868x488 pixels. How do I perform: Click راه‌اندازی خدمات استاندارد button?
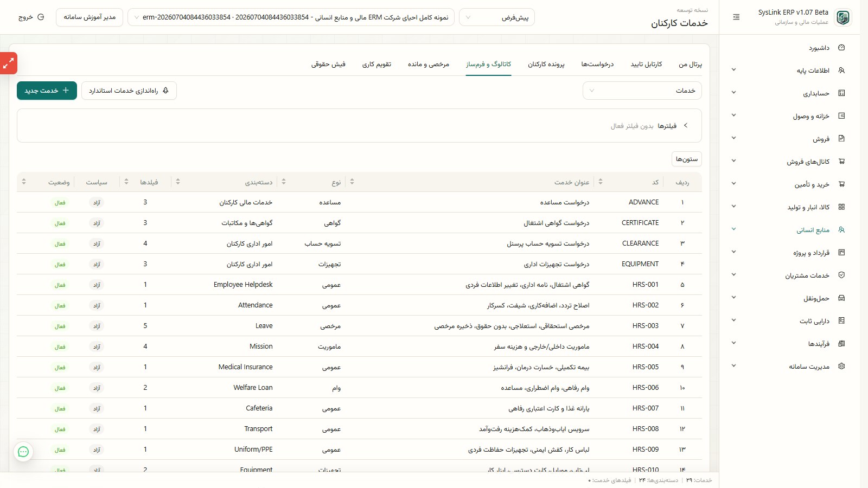click(129, 91)
